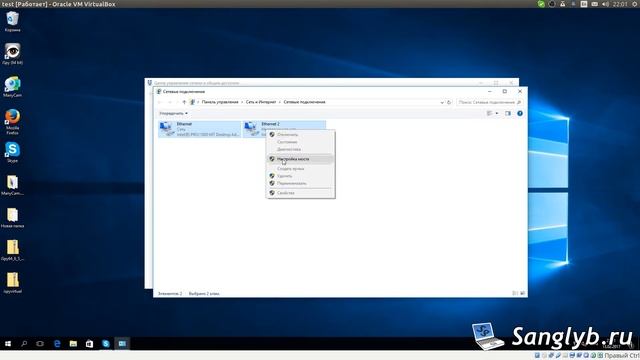Choose Переименовать in the context menu
Image resolution: width=640 pixels, height=360 pixels.
(x=300, y=183)
